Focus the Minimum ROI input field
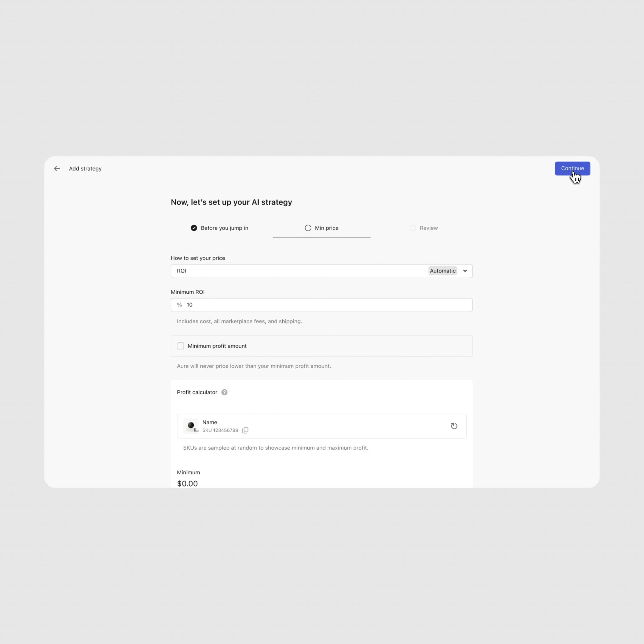This screenshot has width=644, height=644. (327, 305)
